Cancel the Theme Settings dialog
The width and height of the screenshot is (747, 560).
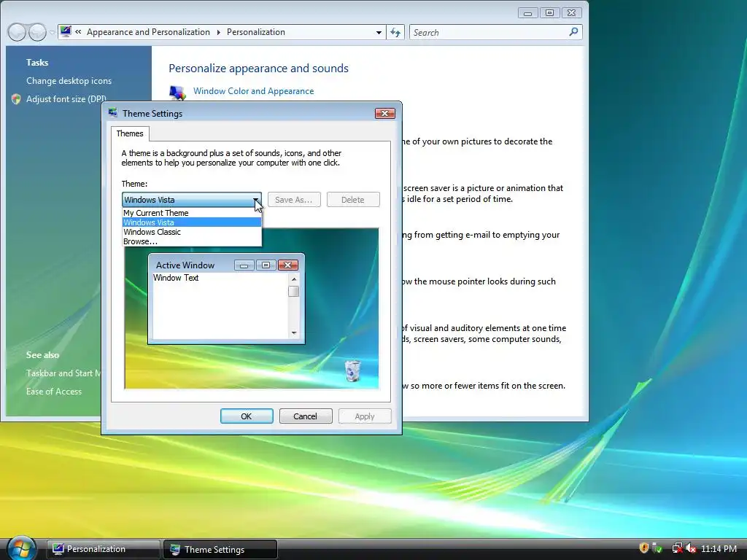point(306,416)
